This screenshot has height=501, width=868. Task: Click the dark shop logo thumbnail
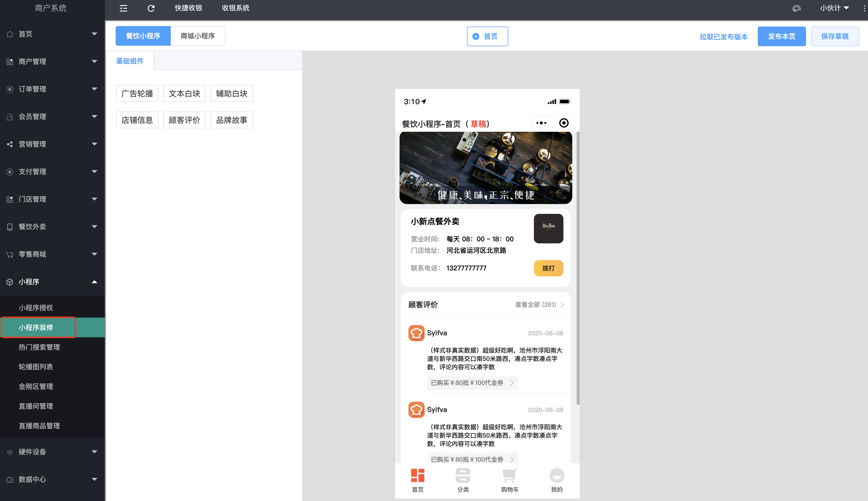(548, 228)
